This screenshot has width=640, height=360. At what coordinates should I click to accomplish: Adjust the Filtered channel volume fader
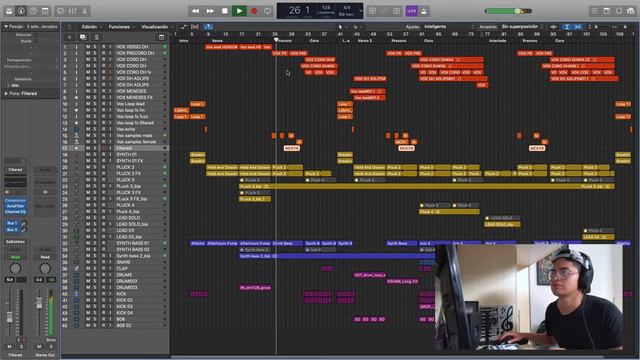[9, 317]
